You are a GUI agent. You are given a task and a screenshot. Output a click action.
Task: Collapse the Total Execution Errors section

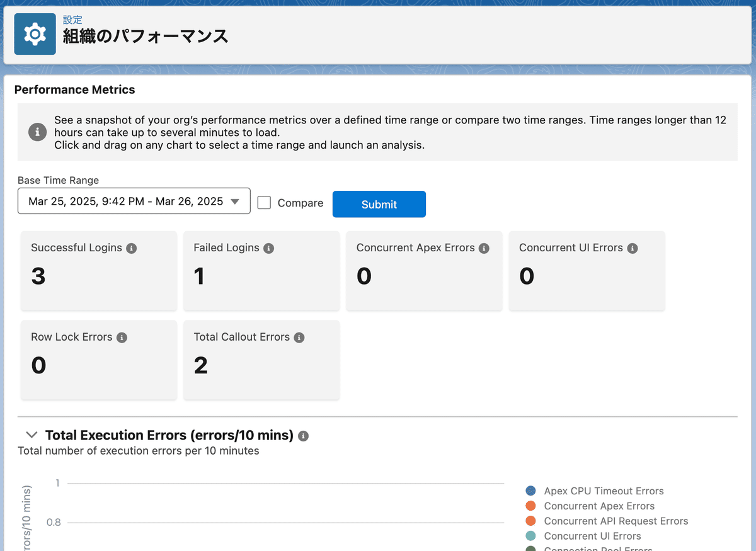(x=31, y=435)
